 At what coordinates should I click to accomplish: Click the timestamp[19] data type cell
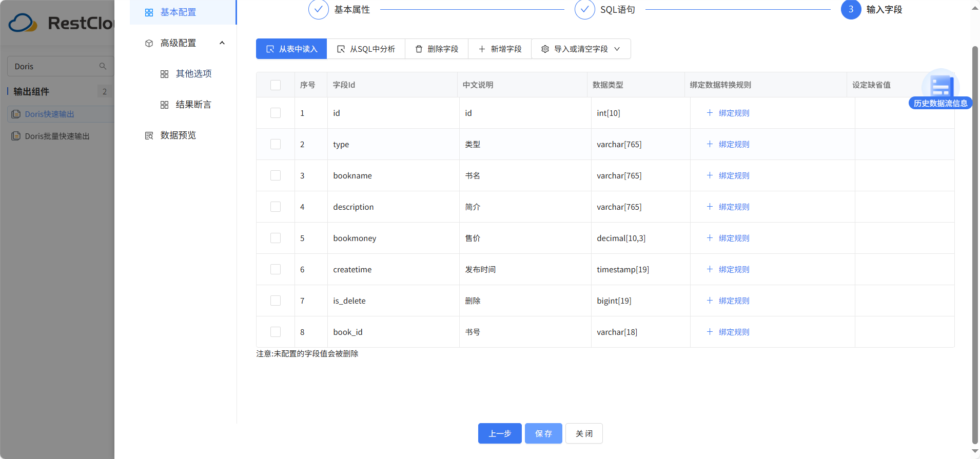point(640,269)
